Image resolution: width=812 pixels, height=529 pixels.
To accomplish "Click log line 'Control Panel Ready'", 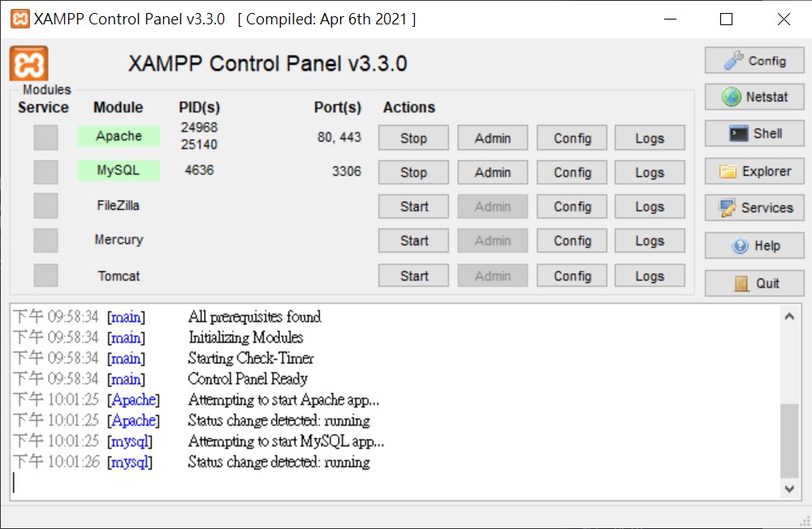I will [x=248, y=379].
